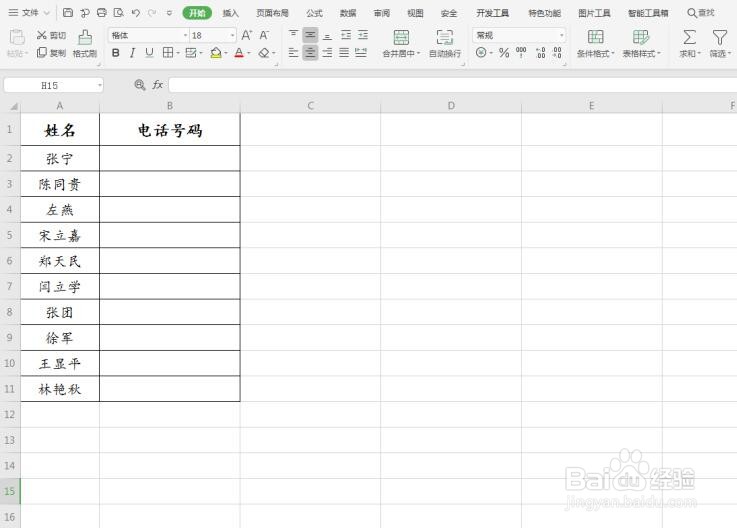This screenshot has height=528, width=737.
Task: Switch to the 插入 tab
Action: 230,13
